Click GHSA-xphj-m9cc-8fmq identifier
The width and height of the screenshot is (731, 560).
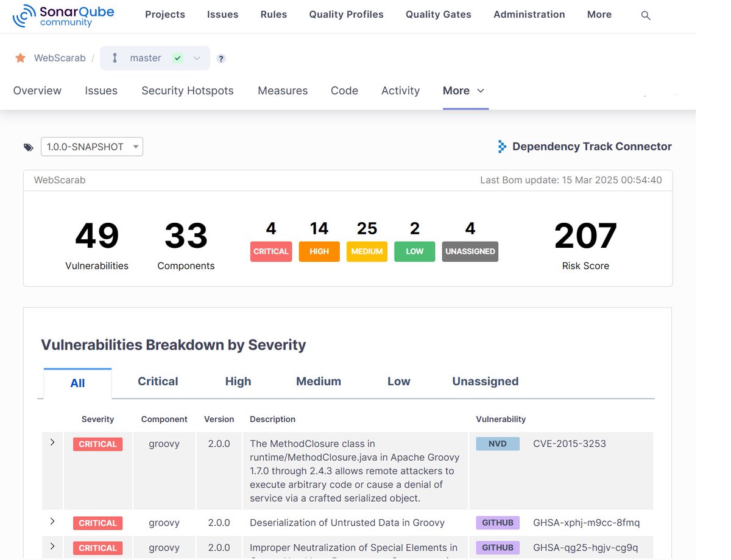[x=586, y=523]
